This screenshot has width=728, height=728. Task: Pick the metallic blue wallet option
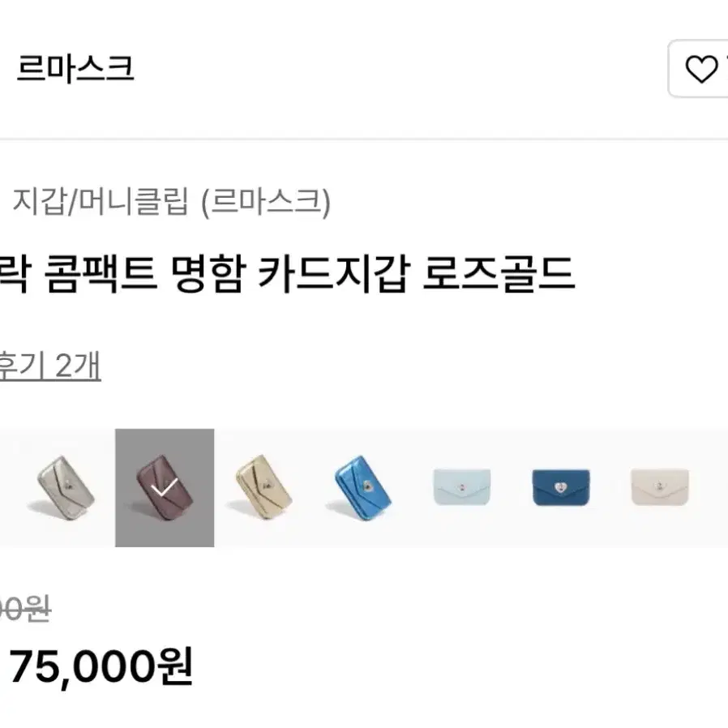362,487
